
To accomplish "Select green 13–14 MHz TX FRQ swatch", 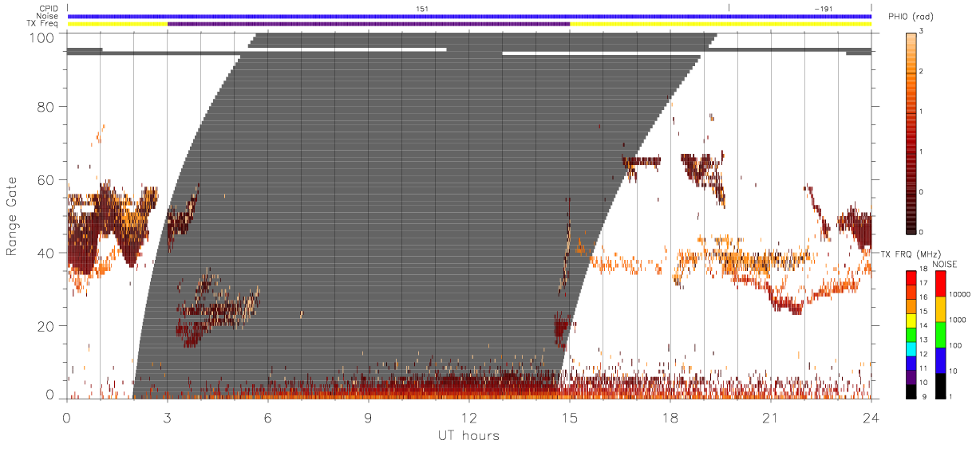I will click(911, 334).
